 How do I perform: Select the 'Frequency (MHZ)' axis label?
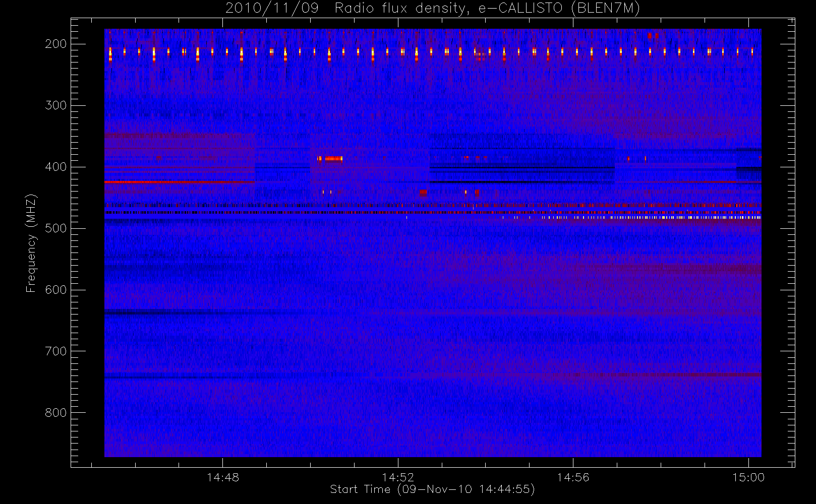pos(31,243)
